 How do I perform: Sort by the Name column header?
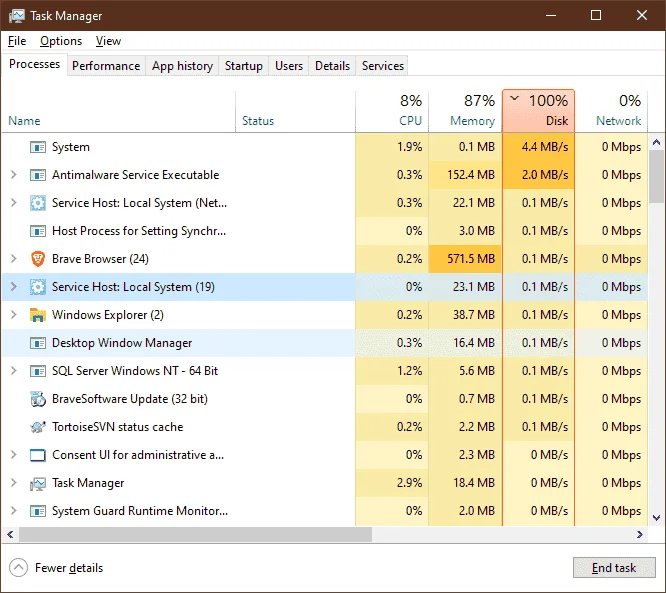119,111
